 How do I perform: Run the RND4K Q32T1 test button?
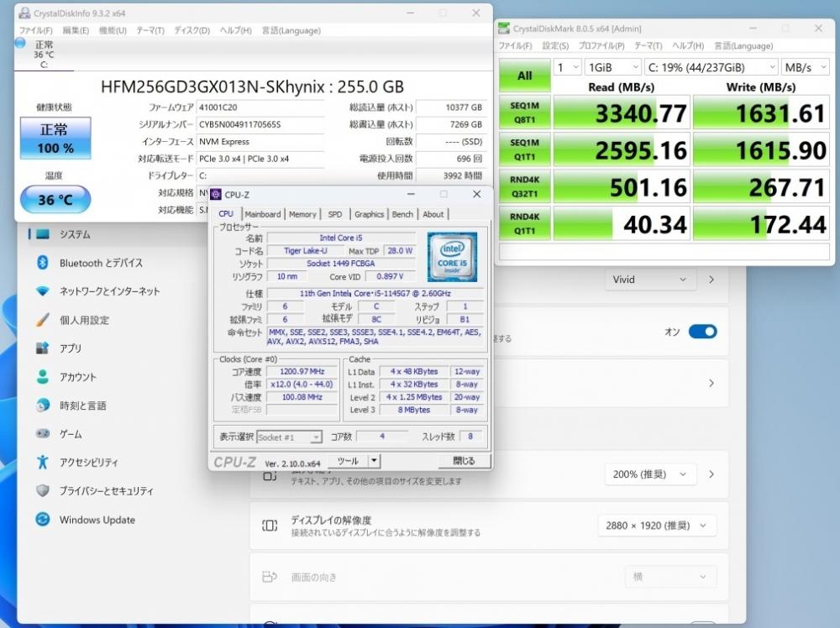[525, 187]
